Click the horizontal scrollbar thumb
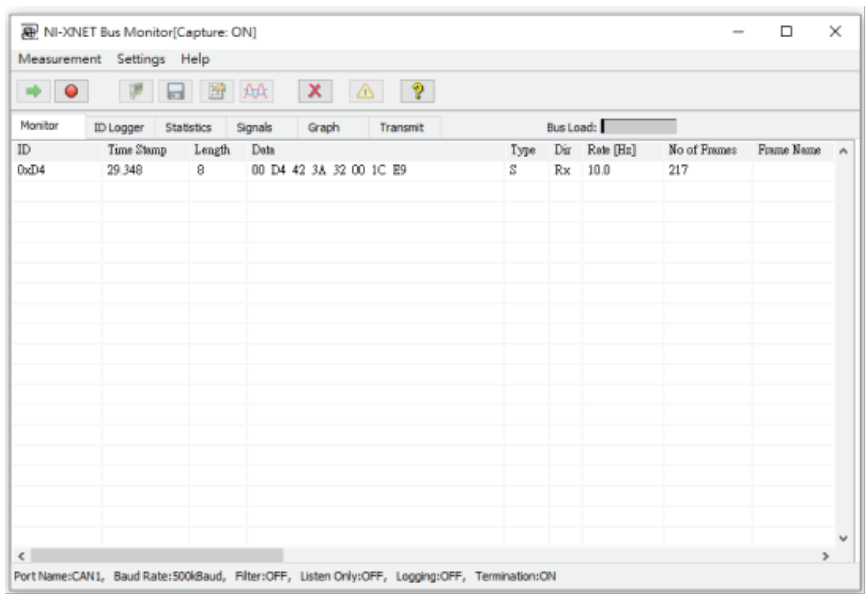The image size is (868, 599). [157, 555]
